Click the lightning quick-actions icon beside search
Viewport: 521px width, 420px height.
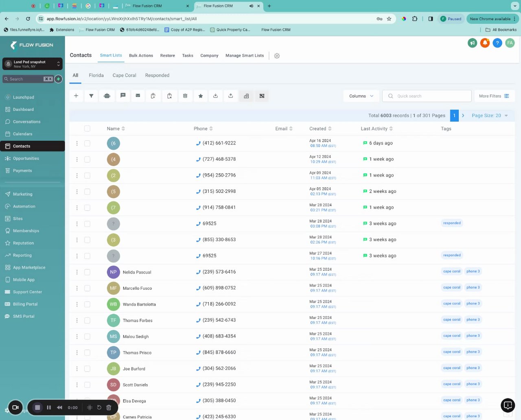[x=59, y=79]
